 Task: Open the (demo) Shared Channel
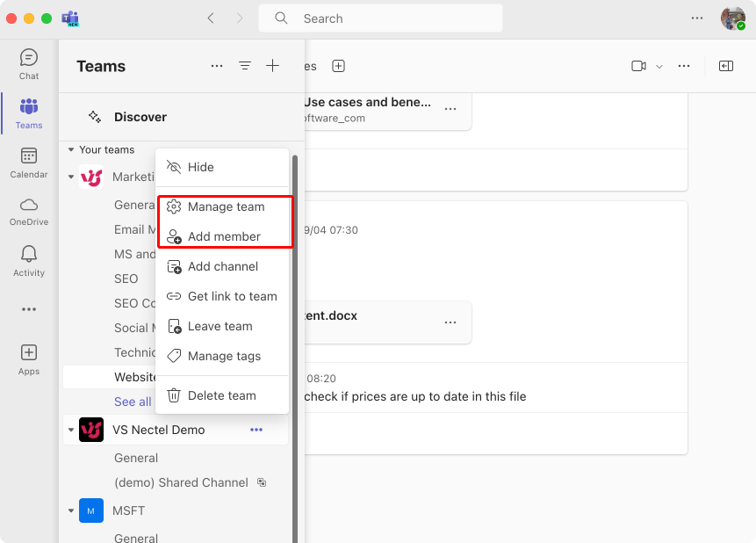tap(181, 482)
